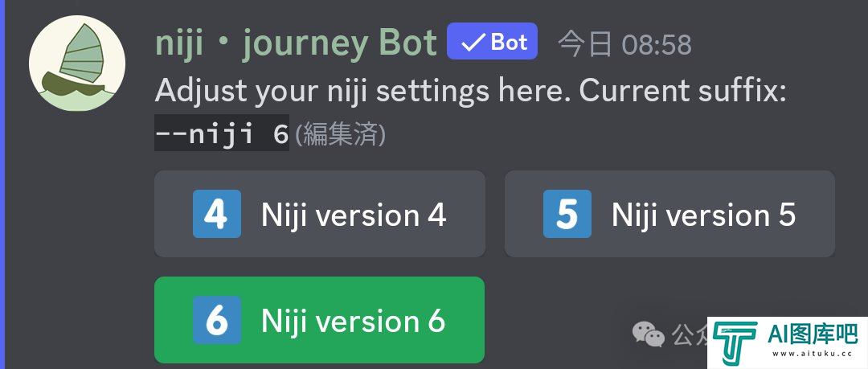This screenshot has height=369, width=868.
Task: Click the niji・journey Bot username
Action: pos(296,43)
